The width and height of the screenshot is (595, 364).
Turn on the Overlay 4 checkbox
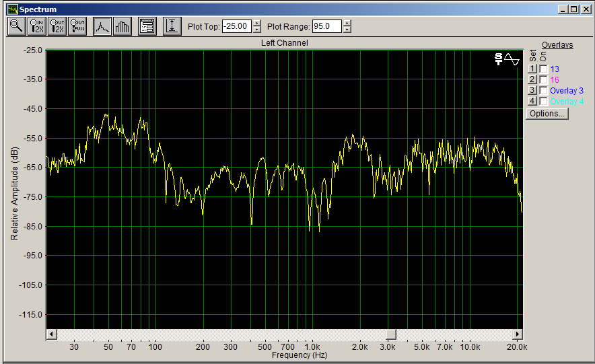click(543, 101)
